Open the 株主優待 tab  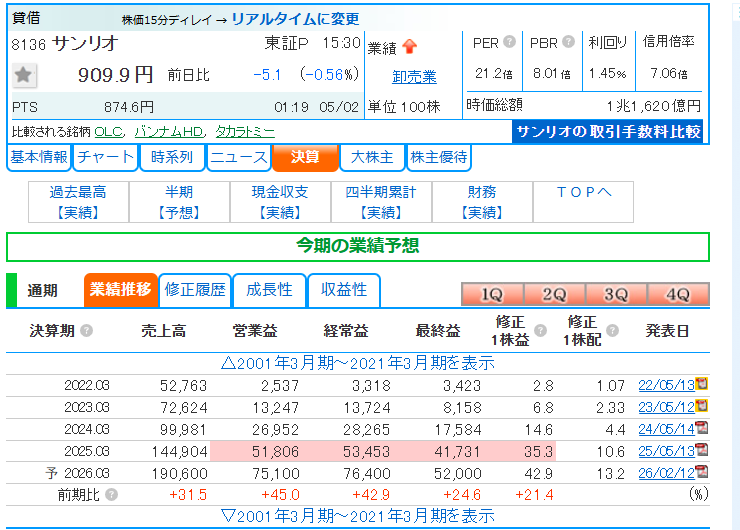pos(439,157)
